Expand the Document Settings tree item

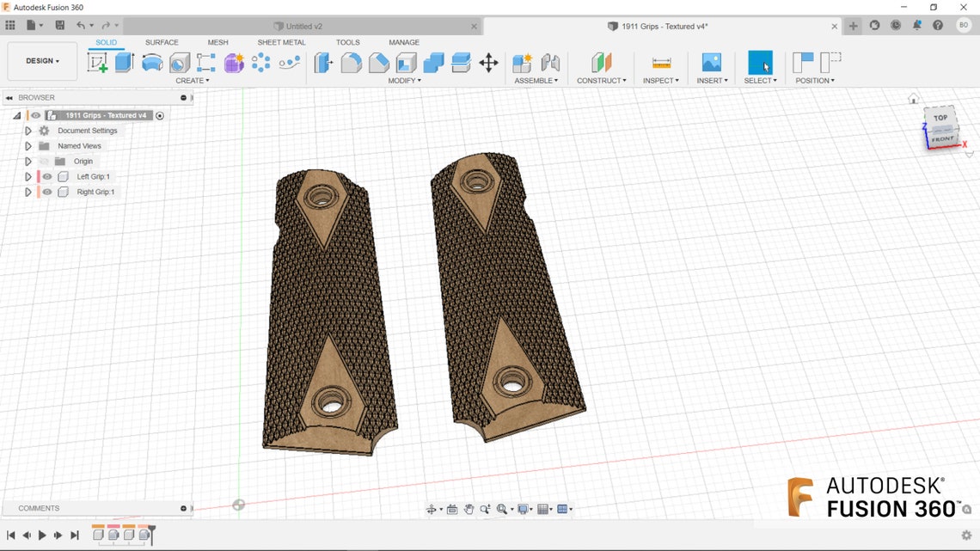click(x=28, y=130)
